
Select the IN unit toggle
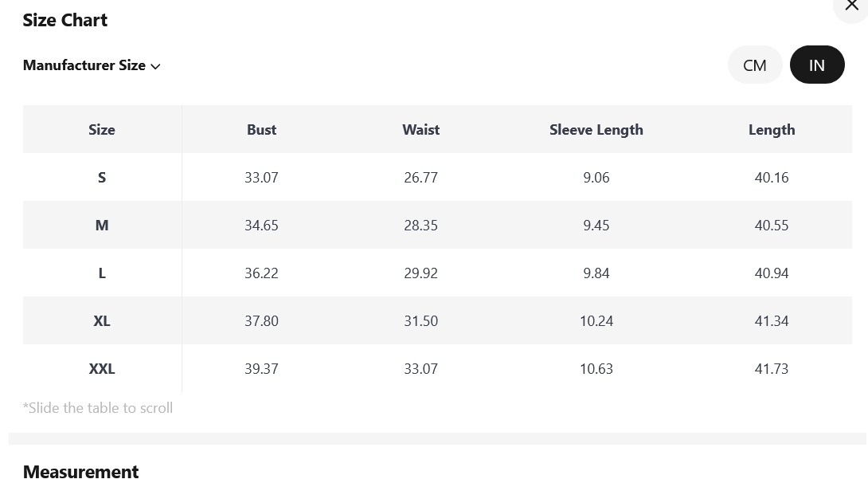coord(816,65)
